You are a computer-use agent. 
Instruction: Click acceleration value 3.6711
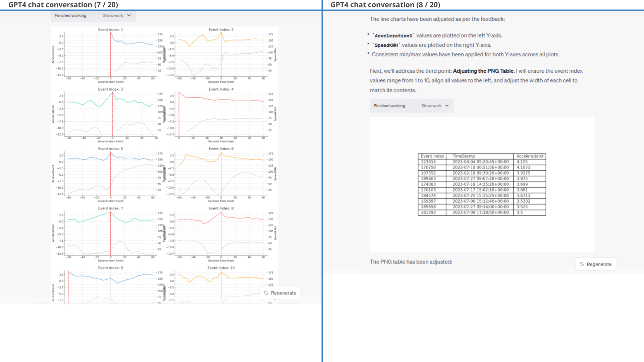point(530,196)
